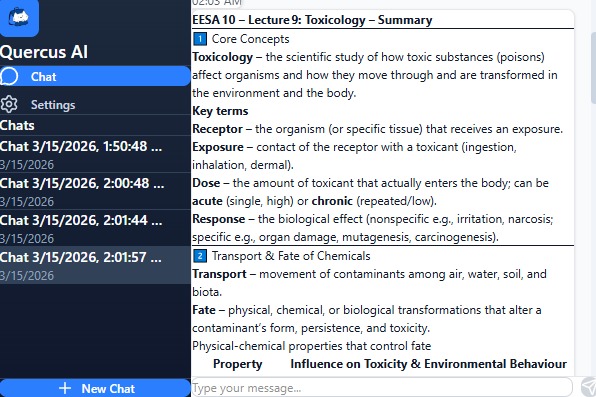
Task: Open chat from 3/15/2026, 2:00:48
Action: [x=95, y=191]
